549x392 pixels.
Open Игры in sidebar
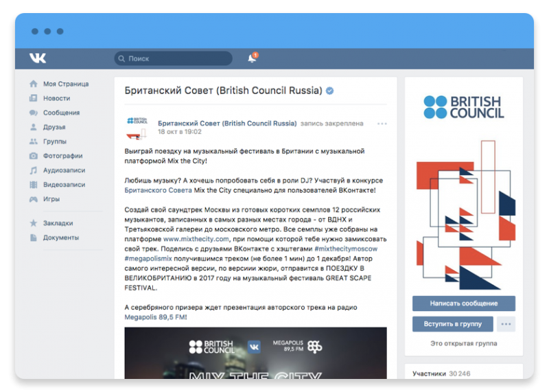pyautogui.click(x=51, y=199)
